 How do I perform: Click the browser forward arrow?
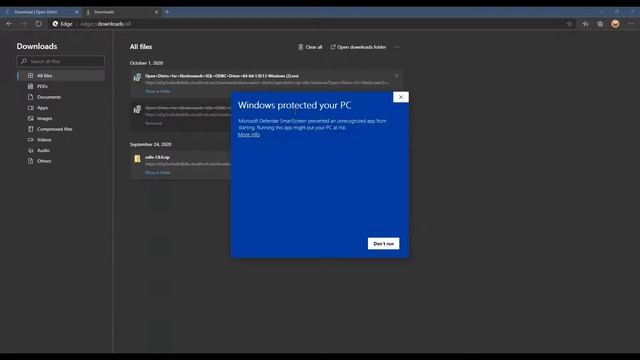pyautogui.click(x=24, y=24)
